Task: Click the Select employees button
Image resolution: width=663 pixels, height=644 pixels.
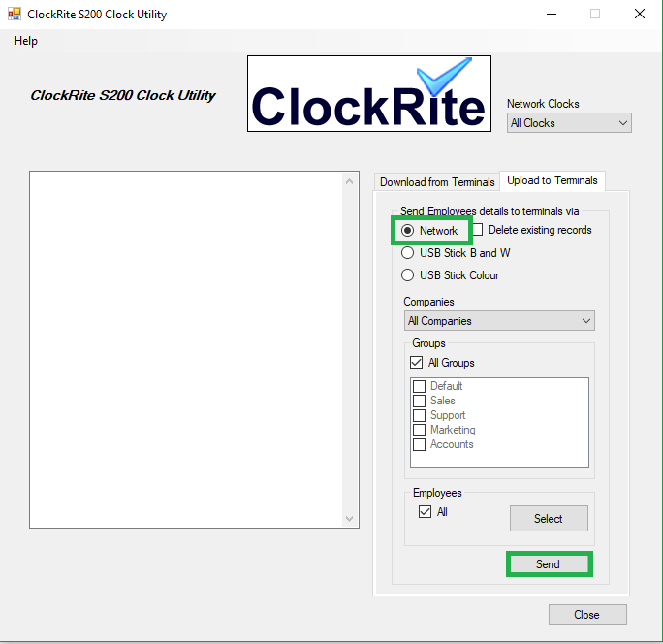Action: (549, 518)
